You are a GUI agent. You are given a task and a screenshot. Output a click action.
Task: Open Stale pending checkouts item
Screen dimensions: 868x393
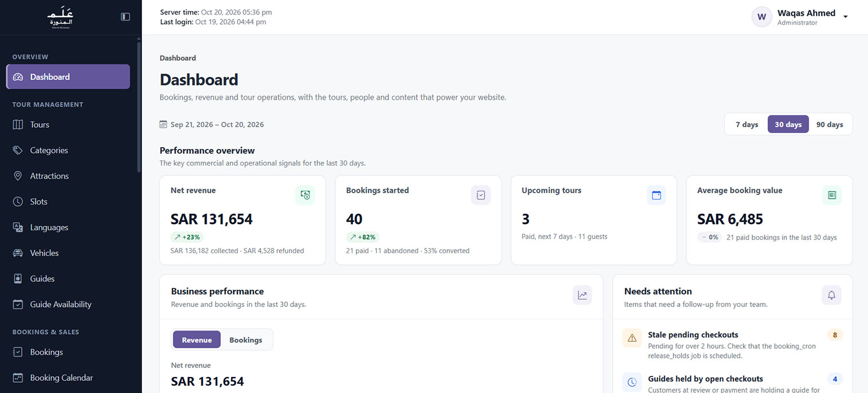pyautogui.click(x=732, y=344)
